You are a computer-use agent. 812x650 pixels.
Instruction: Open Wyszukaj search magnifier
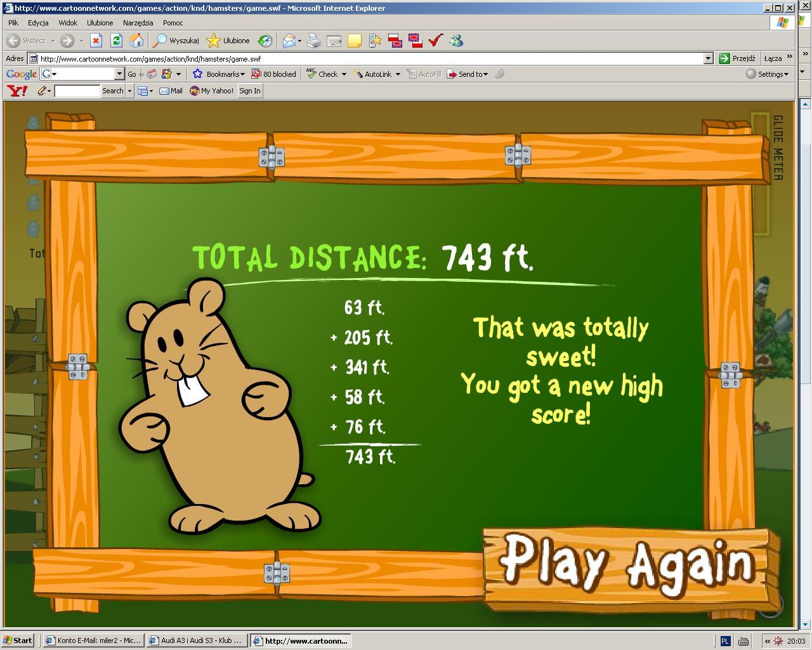[177, 41]
